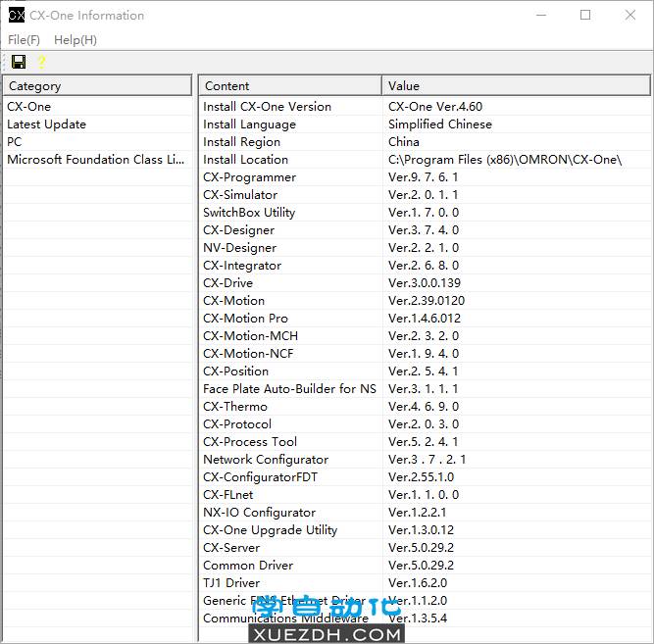The image size is (654, 644).
Task: Maximize the CX-One Information window
Action: click(585, 15)
